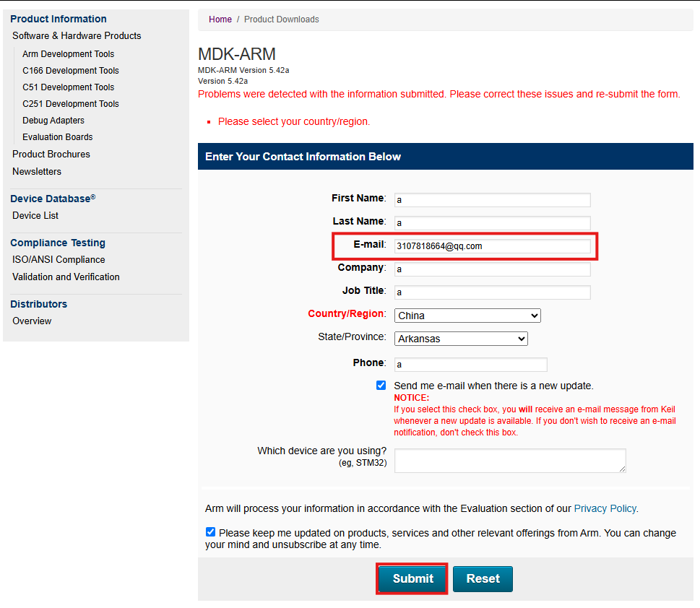Open C251 Development Tools page

[x=71, y=103]
